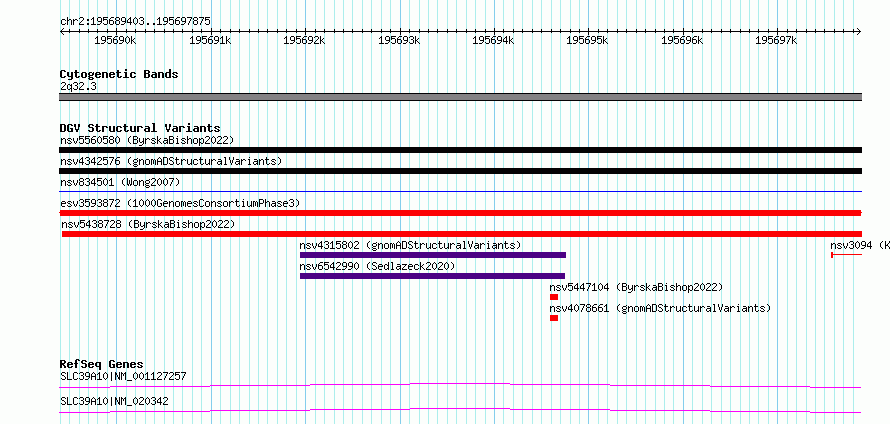Click the magenta NM_020342 transcript line

pos(460,410)
